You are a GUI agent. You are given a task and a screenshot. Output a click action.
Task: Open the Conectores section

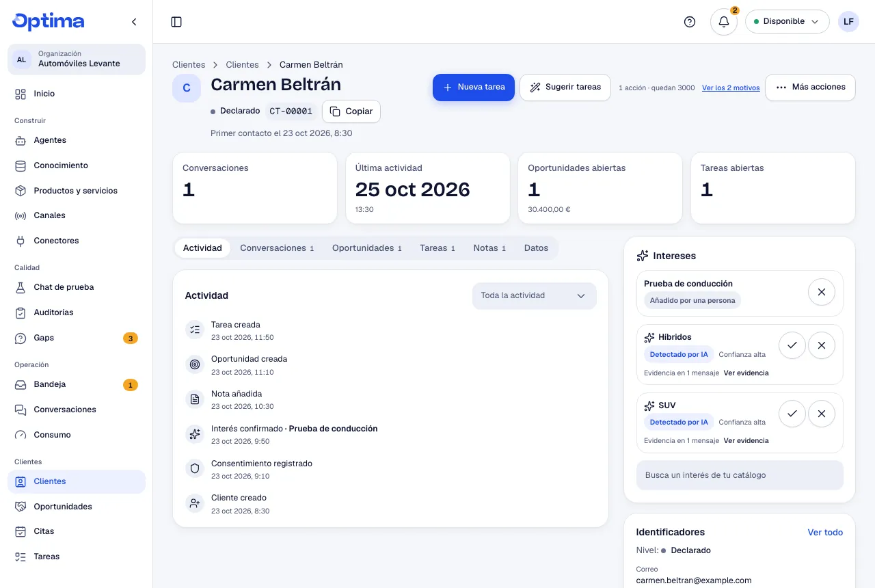coord(77,241)
